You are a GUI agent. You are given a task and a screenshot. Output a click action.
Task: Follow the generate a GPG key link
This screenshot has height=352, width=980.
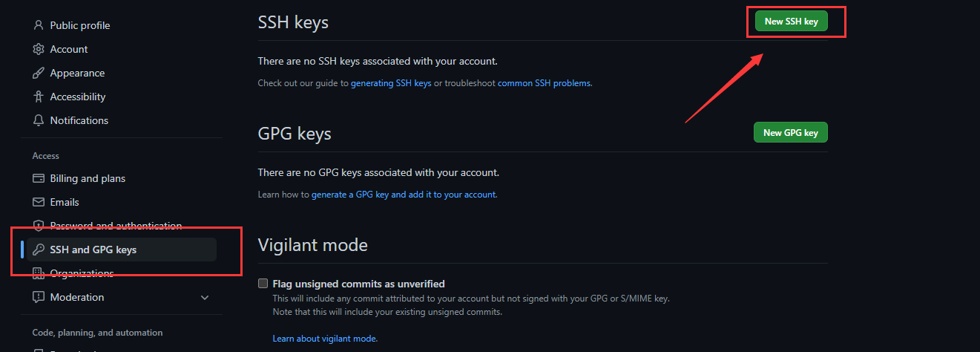[404, 195]
